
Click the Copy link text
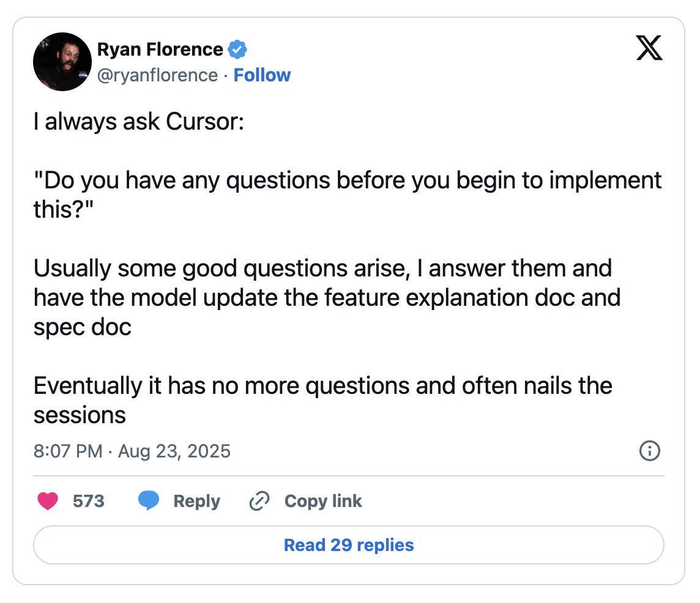[x=323, y=501]
